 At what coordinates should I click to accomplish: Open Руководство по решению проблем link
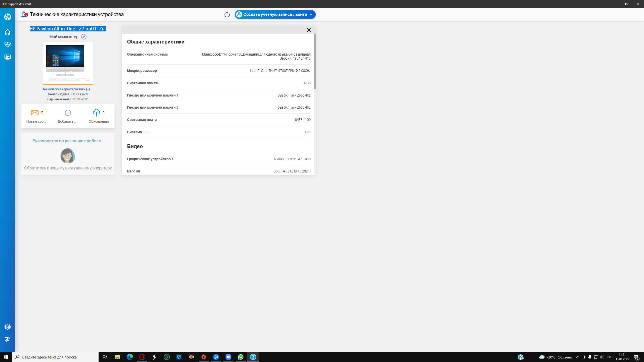point(68,141)
